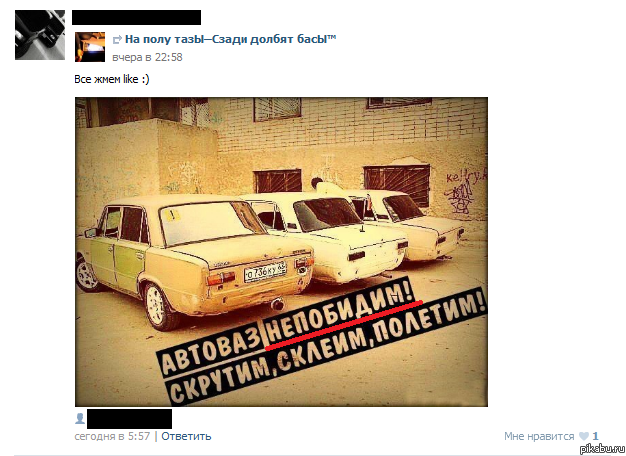Screen dimensions: 626x456
Task: Open the reposted group's small avatar
Action: 90,47
